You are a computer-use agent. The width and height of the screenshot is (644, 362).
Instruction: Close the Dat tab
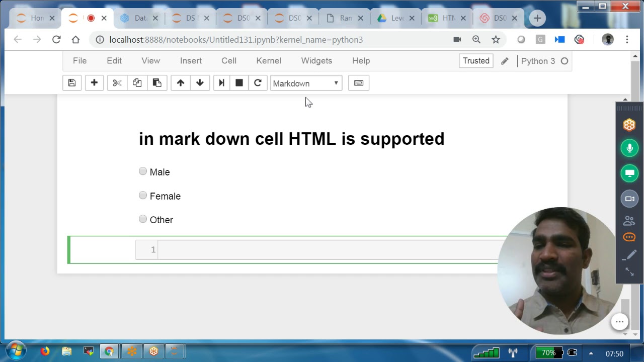155,18
